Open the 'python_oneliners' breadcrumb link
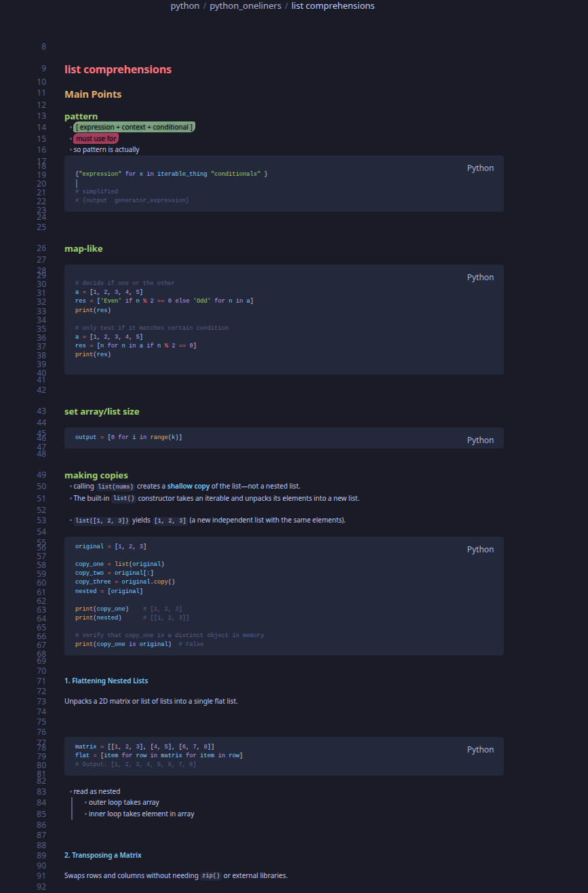588x893 pixels. tap(246, 6)
